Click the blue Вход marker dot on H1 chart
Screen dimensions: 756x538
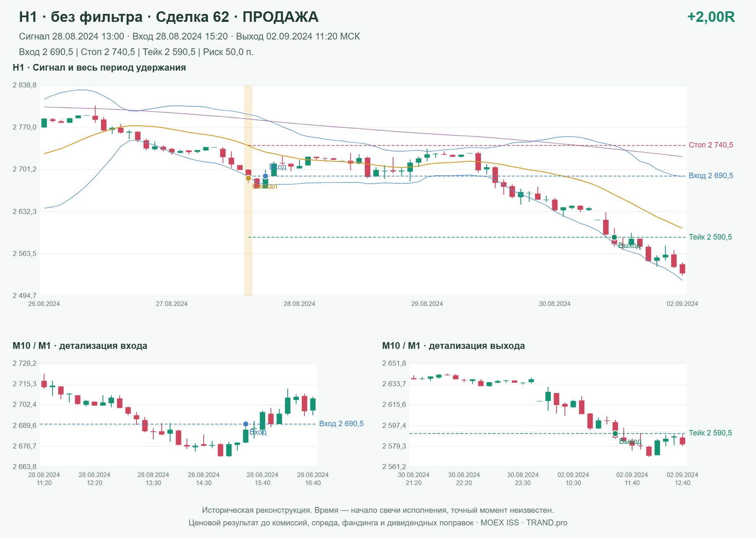[x=265, y=176]
